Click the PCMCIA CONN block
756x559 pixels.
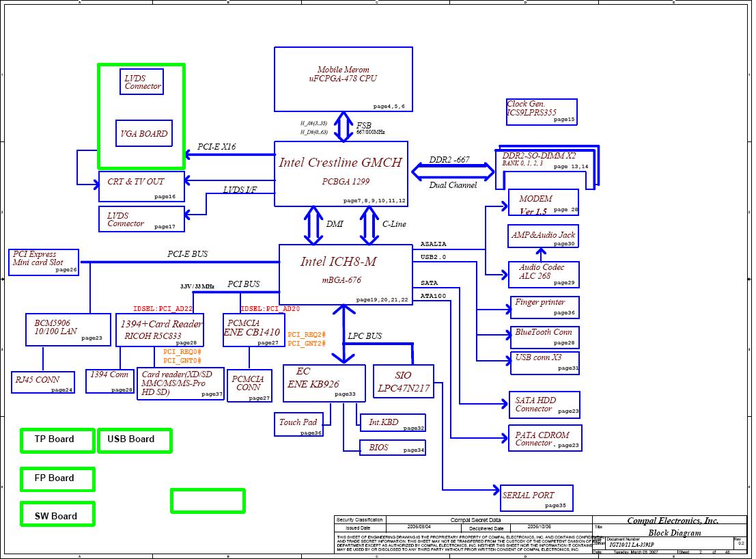coord(249,385)
